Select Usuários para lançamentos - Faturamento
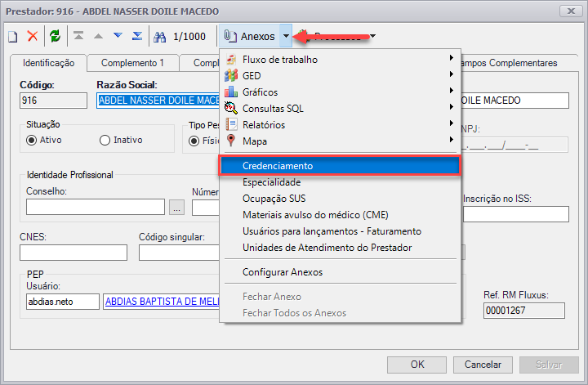Viewport: 588px width, 385px height. (340, 231)
